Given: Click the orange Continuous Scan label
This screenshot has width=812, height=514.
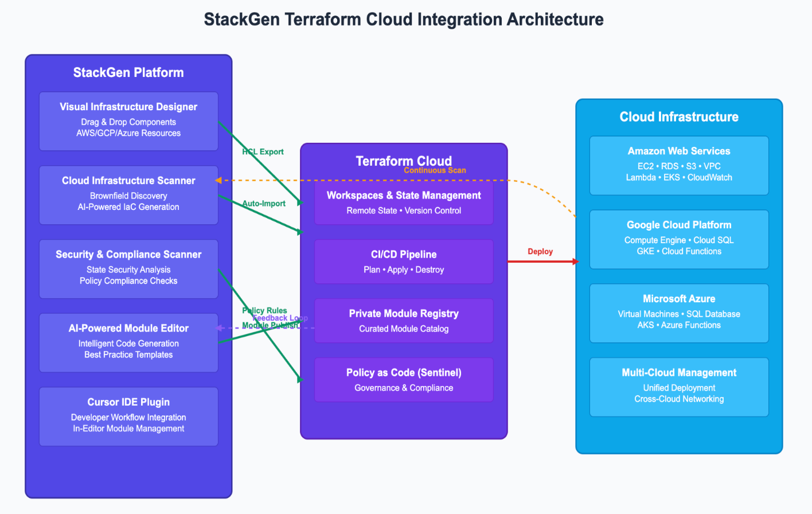Looking at the screenshot, I should click(x=435, y=170).
